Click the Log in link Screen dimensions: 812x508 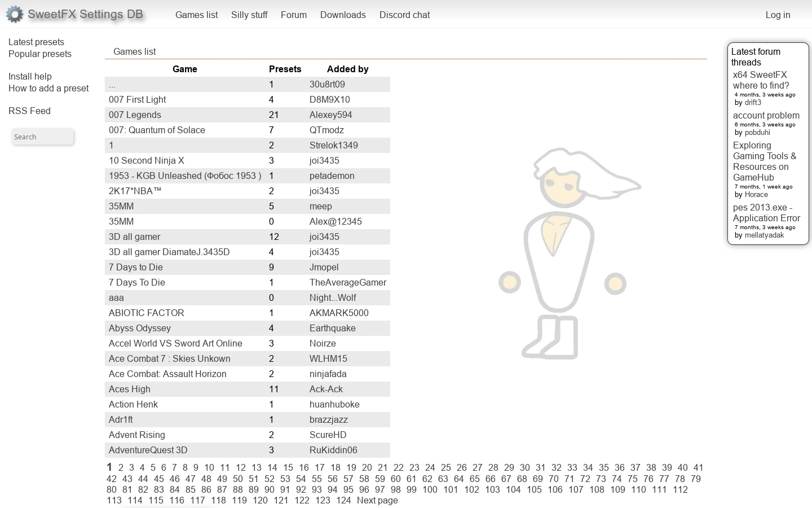click(778, 15)
